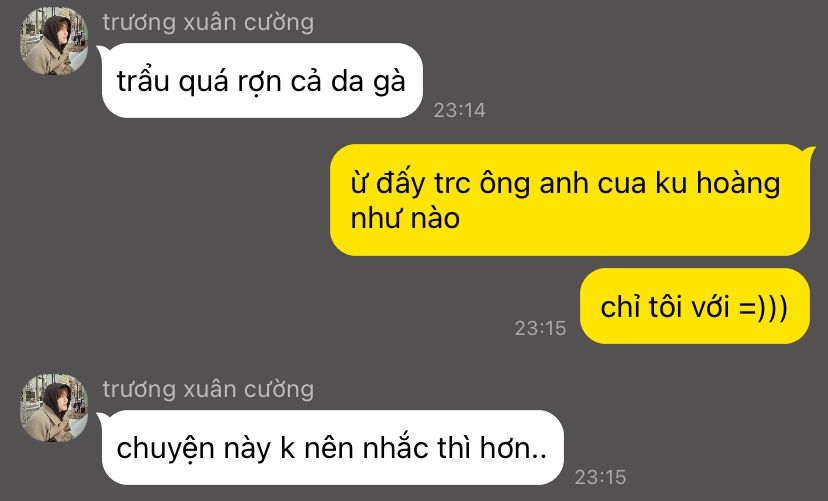Click the words 'ku hoàng' in the yellow message
Image resolution: width=828 pixels, height=501 pixels.
[718, 184]
